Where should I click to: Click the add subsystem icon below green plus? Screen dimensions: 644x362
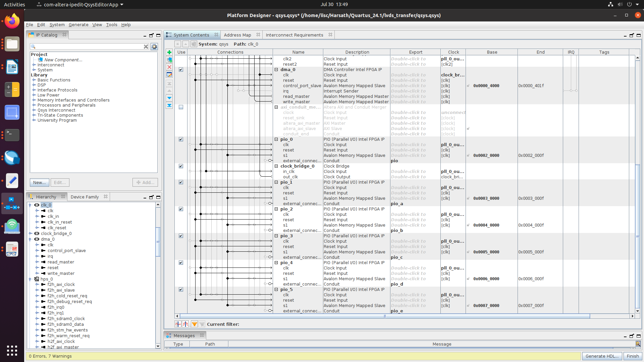click(169, 60)
